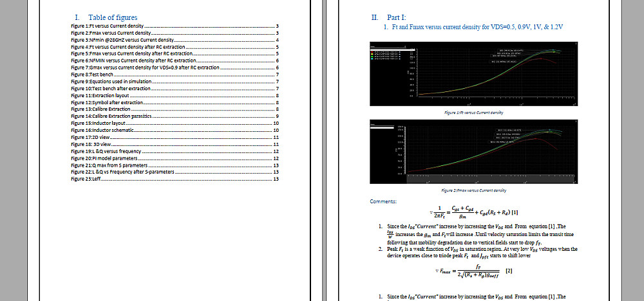
Task: Open 'Figure 5:Fmax versus Current density after RC extraction' entry
Action: pyautogui.click(x=175, y=53)
